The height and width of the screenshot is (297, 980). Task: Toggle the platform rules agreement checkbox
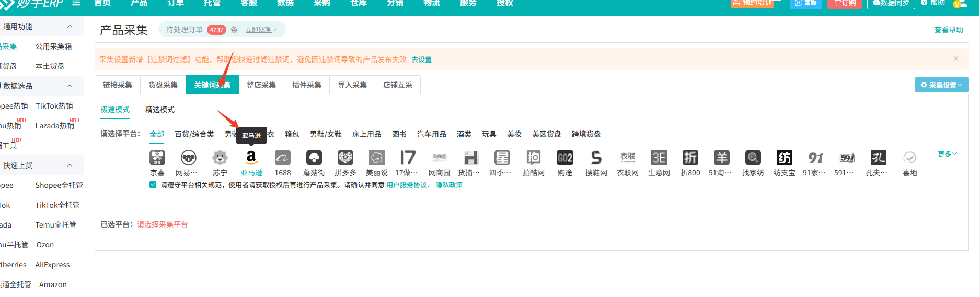[153, 185]
